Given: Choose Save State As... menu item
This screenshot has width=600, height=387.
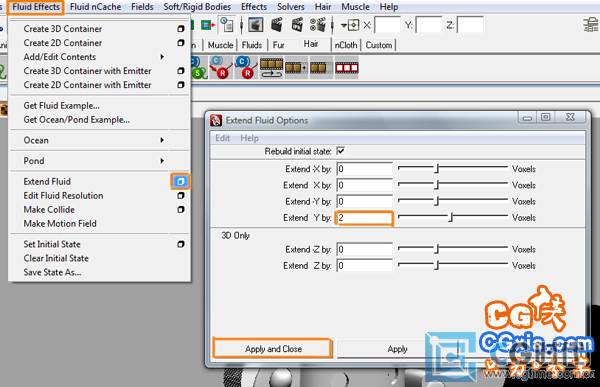Looking at the screenshot, I should coord(52,272).
